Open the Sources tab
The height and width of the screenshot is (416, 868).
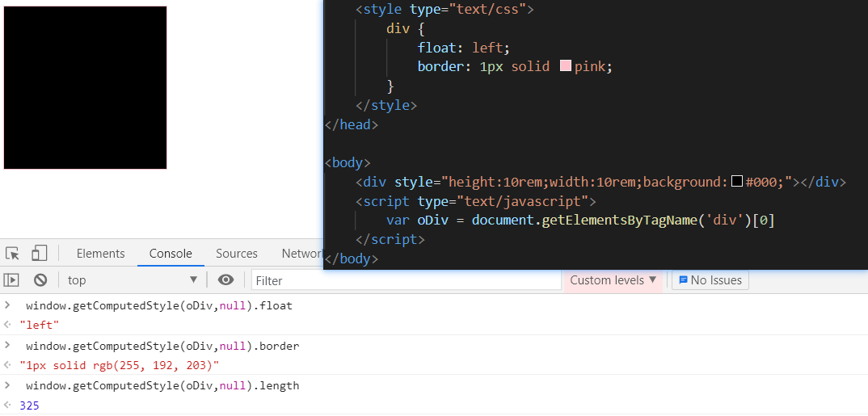[x=236, y=254]
